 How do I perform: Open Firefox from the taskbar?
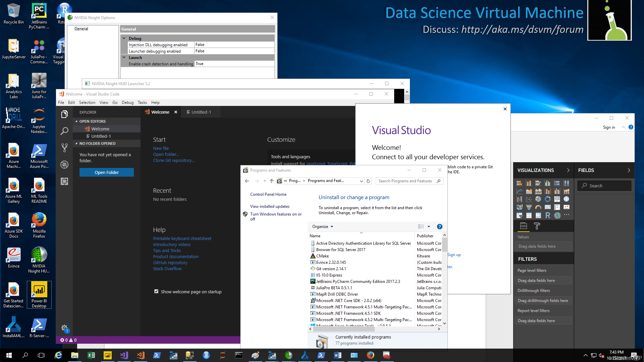coord(370,355)
